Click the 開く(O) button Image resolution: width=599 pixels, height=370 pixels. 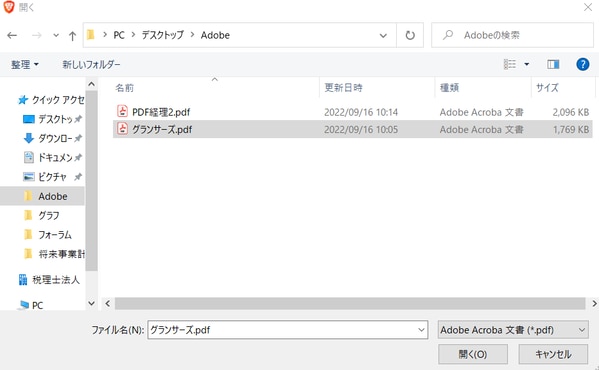point(473,354)
